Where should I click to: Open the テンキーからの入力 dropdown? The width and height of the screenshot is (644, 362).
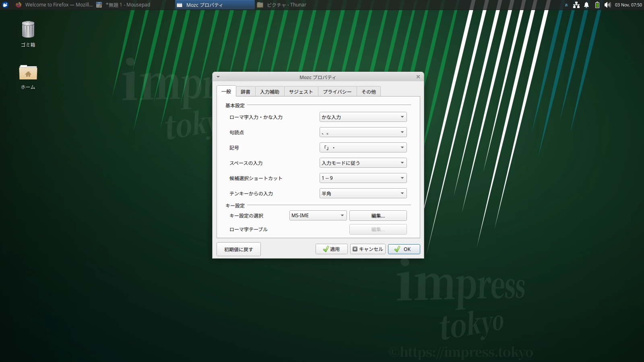363,193
